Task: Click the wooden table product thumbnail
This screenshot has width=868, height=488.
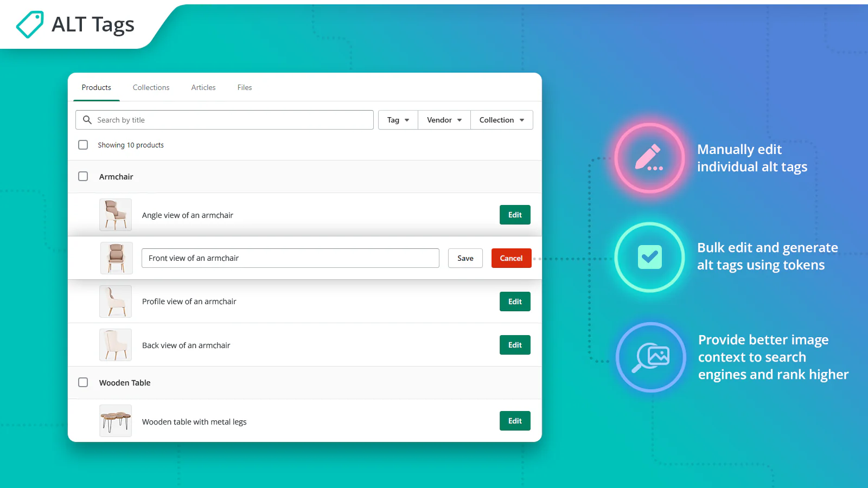Action: click(x=116, y=421)
